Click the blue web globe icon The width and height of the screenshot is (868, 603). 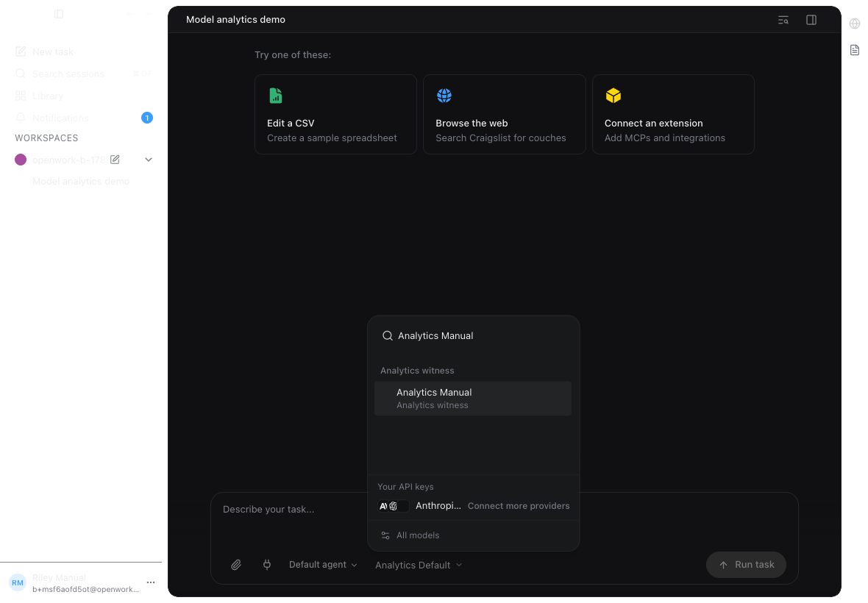tap(444, 96)
